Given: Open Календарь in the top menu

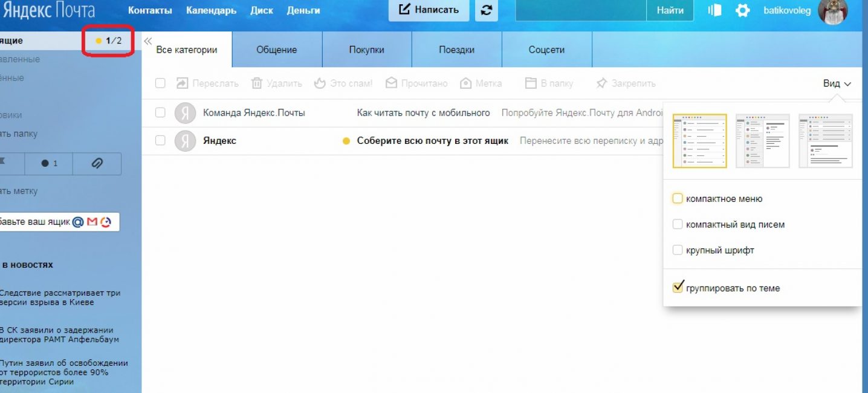Looking at the screenshot, I should pyautogui.click(x=211, y=10).
